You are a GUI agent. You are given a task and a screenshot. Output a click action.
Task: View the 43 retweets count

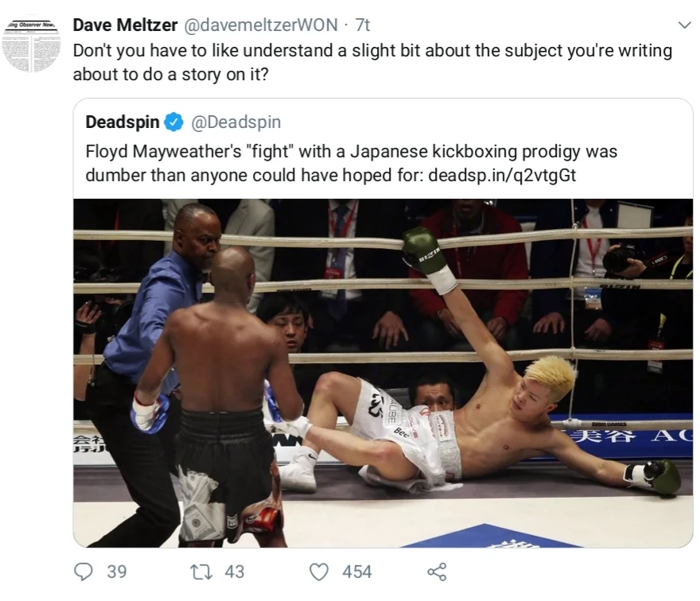point(235,572)
